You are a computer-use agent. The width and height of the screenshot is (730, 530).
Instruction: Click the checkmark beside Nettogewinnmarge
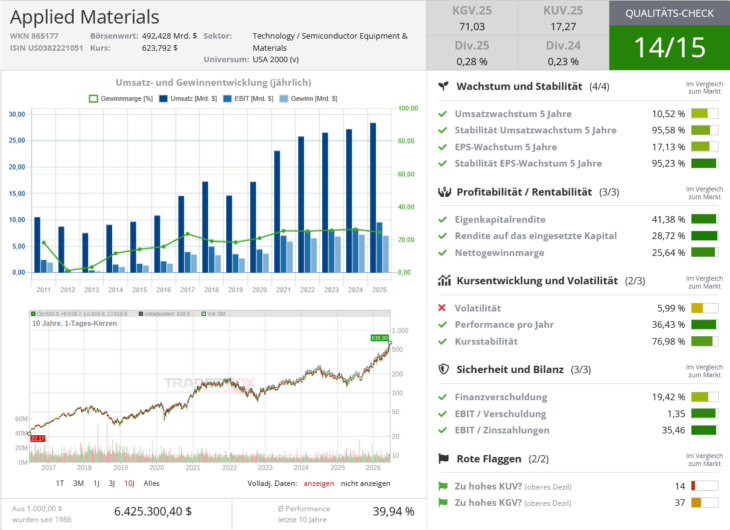(442, 252)
